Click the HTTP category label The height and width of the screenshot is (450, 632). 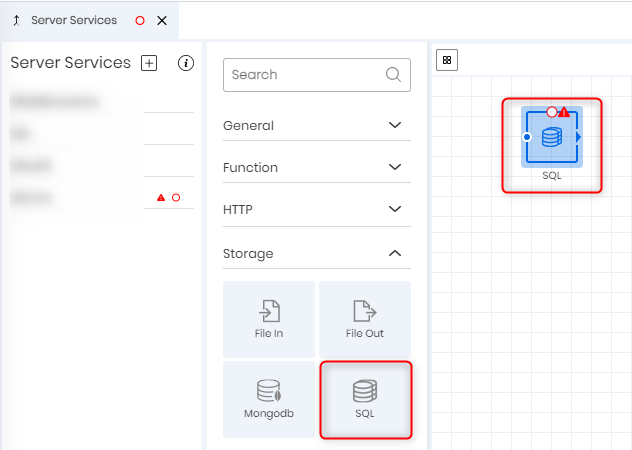point(238,209)
